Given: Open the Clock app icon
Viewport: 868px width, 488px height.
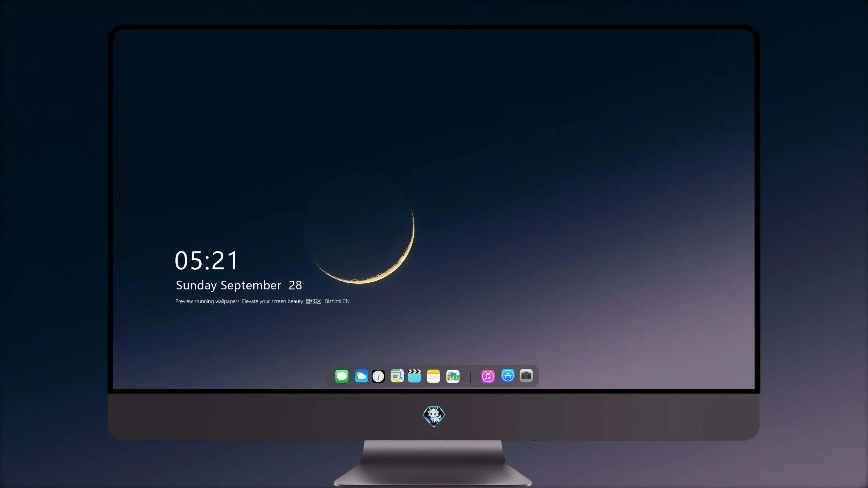Looking at the screenshot, I should 378,376.
